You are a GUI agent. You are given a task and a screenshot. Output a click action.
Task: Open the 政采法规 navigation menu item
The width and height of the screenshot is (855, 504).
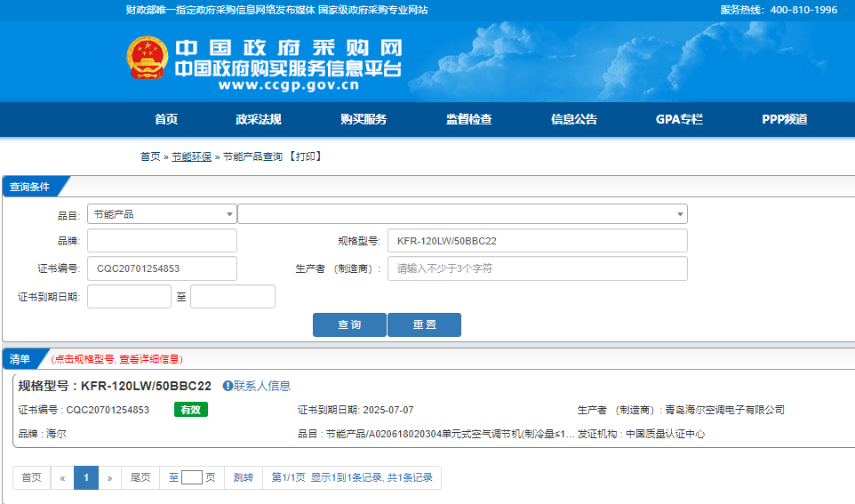[259, 120]
